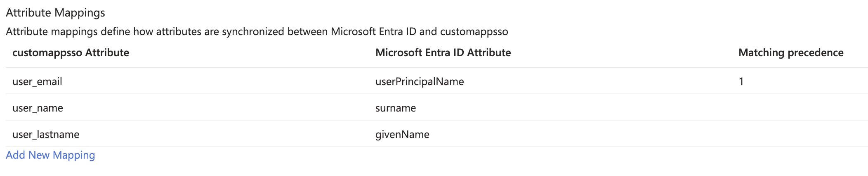Open the user_name attribute mapping

coord(38,108)
